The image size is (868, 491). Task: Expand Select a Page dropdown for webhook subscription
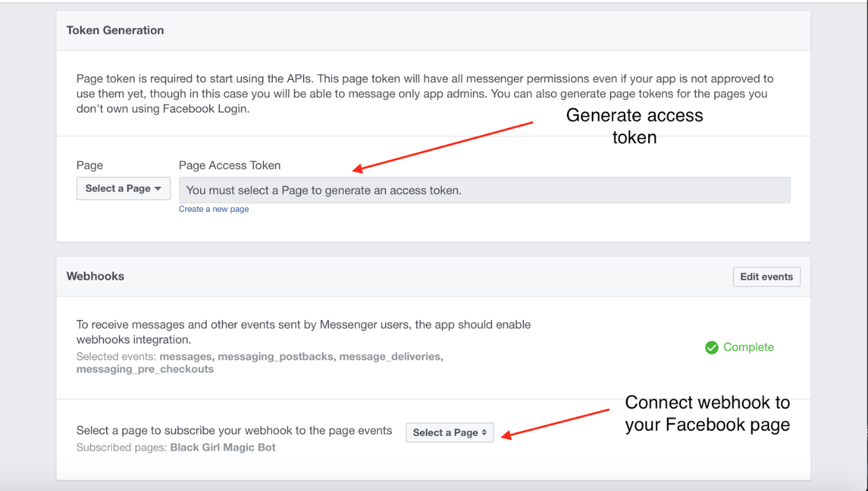coord(449,433)
